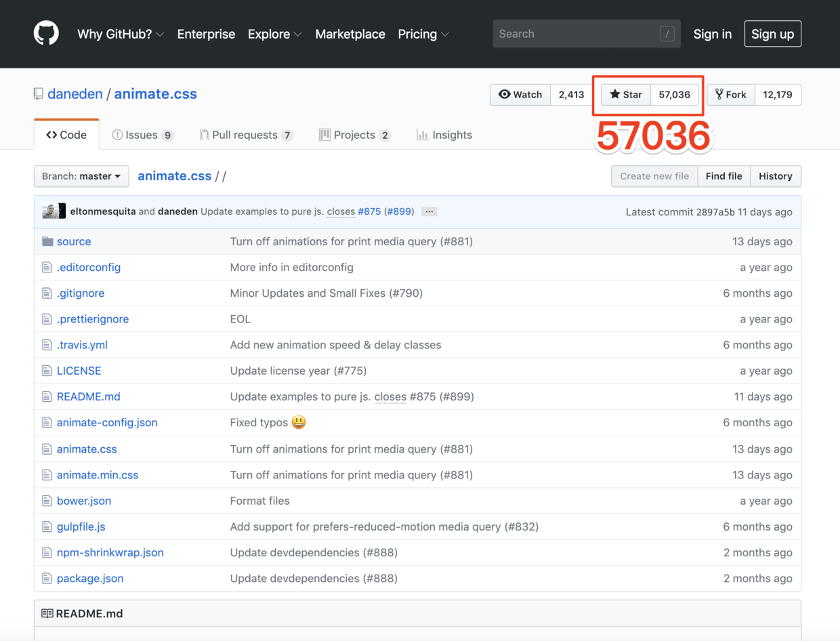Open the Branch: master dropdown
This screenshot has width=840, height=641.
coord(81,176)
